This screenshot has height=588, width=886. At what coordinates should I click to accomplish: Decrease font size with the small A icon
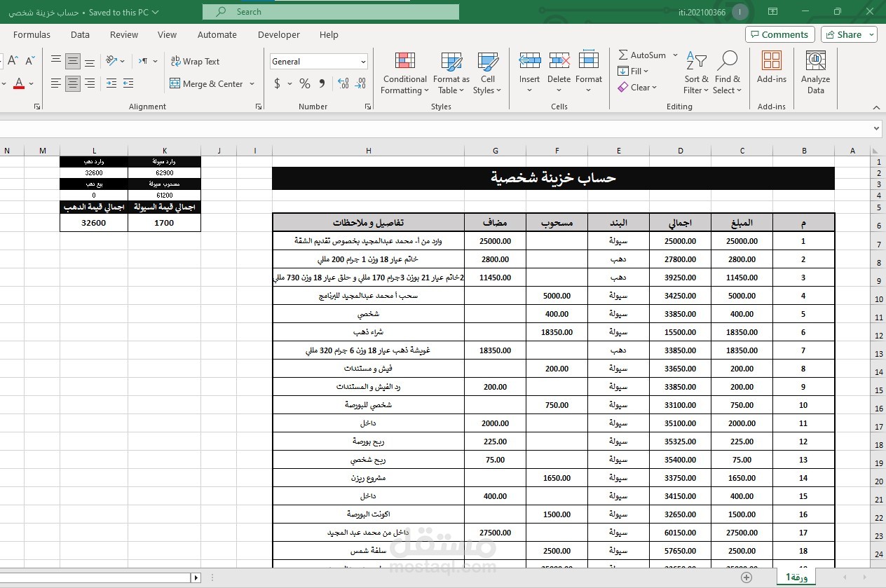(x=29, y=61)
